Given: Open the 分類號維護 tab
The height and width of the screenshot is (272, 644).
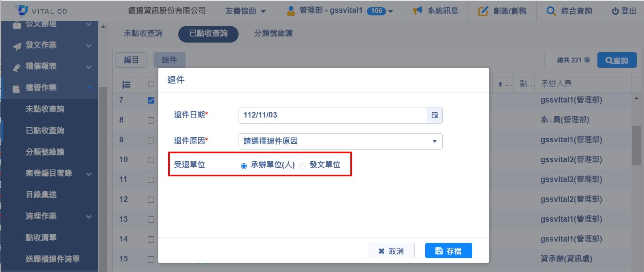Looking at the screenshot, I should point(273,33).
